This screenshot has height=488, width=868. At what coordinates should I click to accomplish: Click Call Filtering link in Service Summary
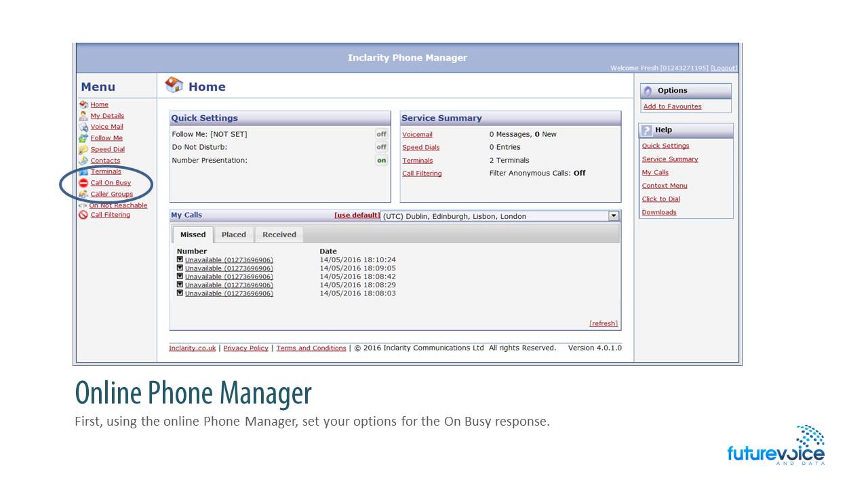(x=422, y=174)
